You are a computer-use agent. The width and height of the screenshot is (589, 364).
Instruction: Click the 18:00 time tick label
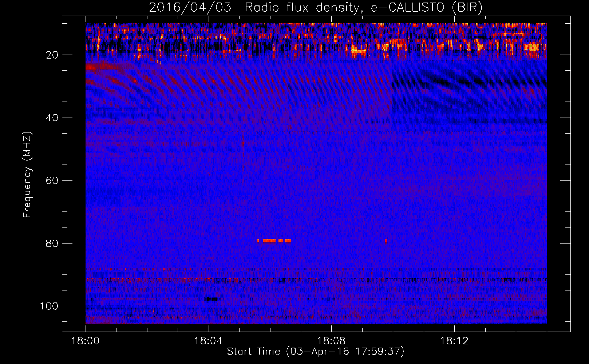pos(86,341)
